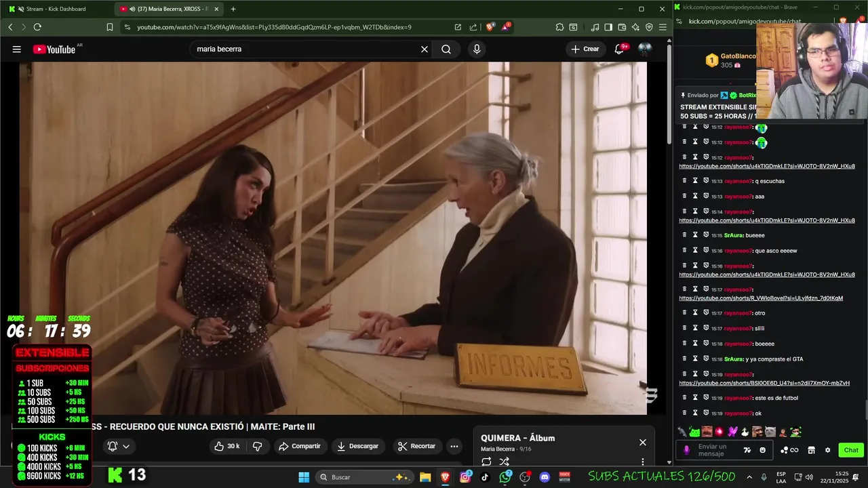Expand the subscription bell notification dropdown
This screenshot has width=868, height=488.
pyautogui.click(x=118, y=446)
